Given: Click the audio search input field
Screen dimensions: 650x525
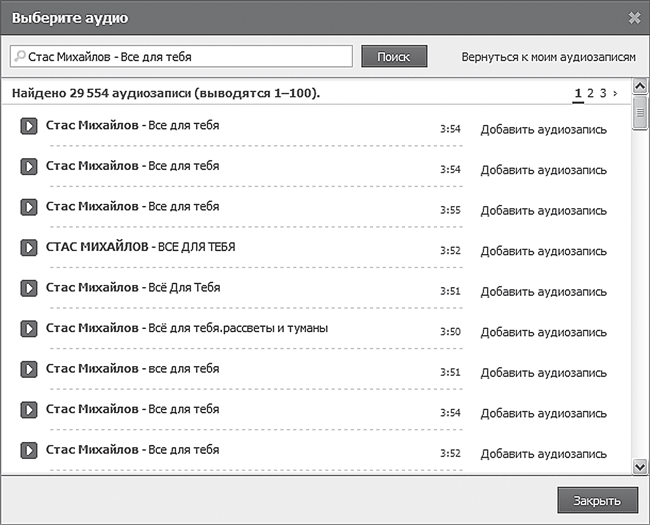Looking at the screenshot, I should point(181,56).
